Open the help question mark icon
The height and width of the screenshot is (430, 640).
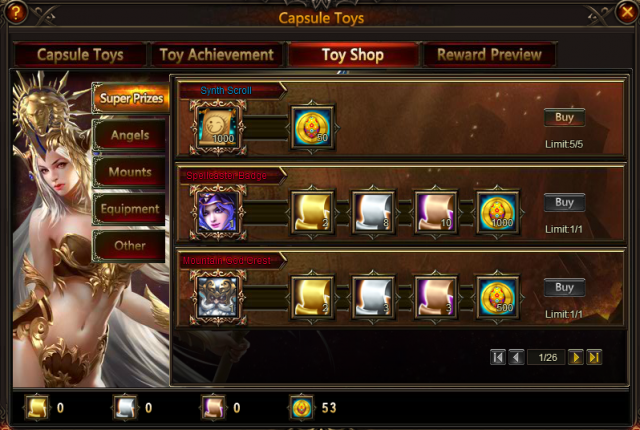coord(16,12)
